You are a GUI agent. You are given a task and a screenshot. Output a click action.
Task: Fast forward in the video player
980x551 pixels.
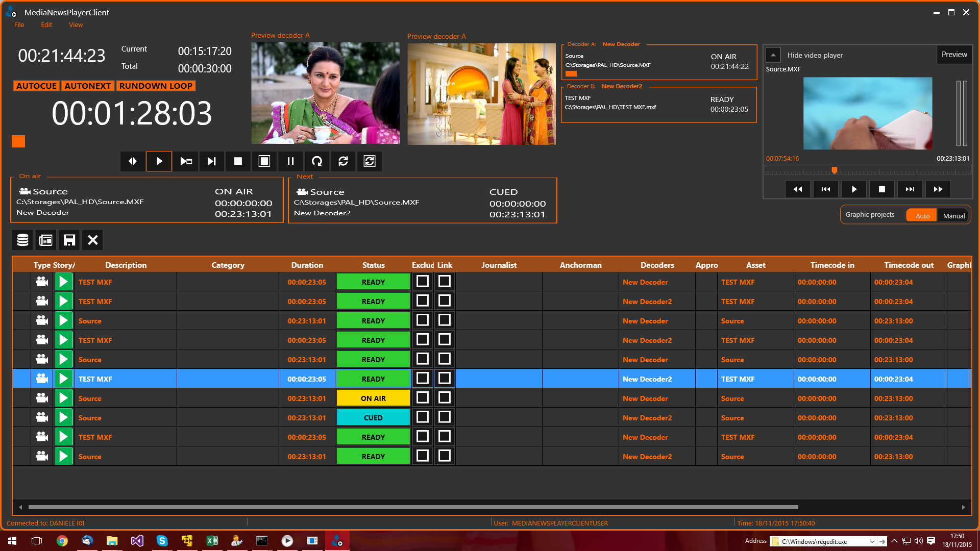click(x=938, y=189)
